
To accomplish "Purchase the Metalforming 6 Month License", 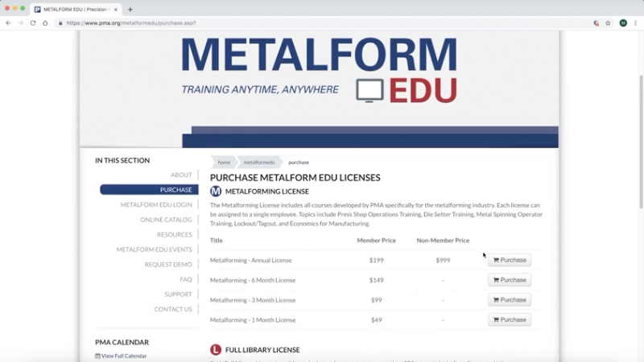I will click(510, 280).
